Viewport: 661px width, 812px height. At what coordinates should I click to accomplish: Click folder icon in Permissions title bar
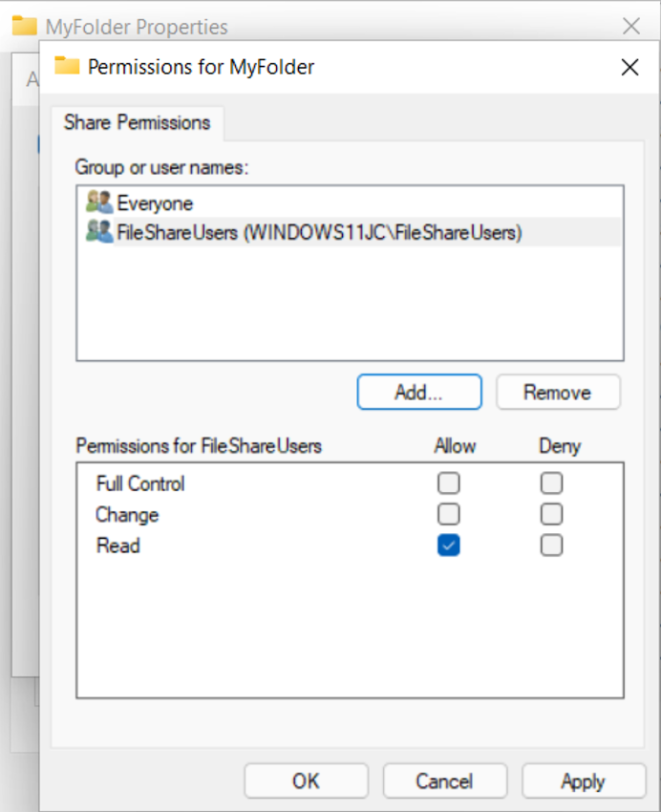coord(67,66)
